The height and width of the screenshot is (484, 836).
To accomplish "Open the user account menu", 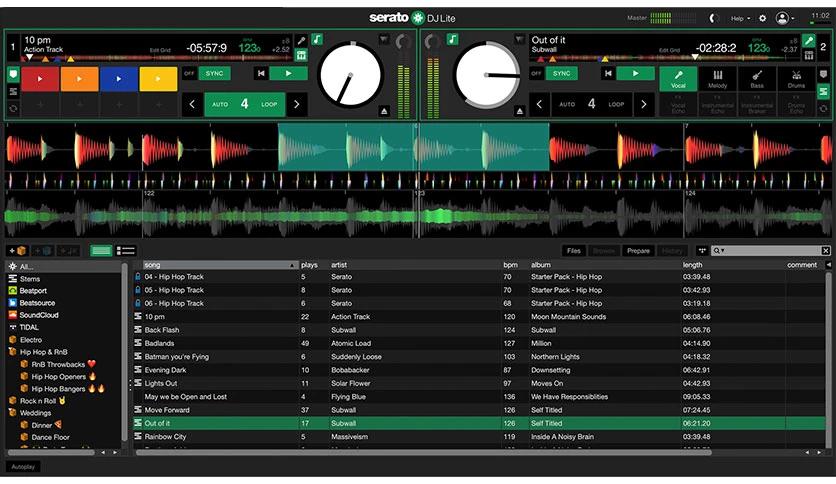I will (784, 18).
